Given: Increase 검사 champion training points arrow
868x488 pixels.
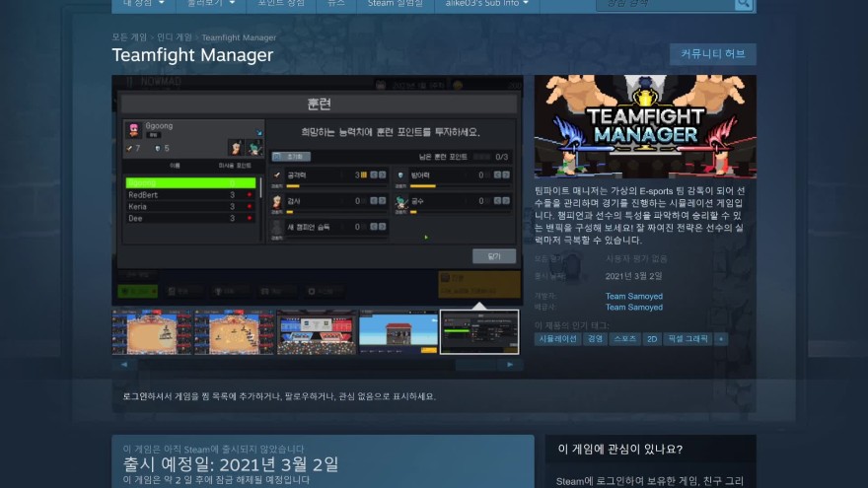Looking at the screenshot, I should click(x=382, y=201).
